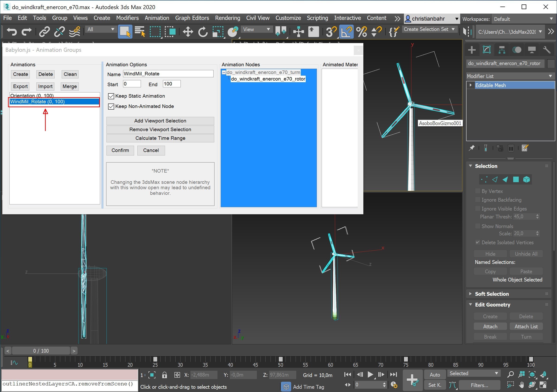Open the Motion command panel tab
The image size is (557, 392).
[517, 50]
